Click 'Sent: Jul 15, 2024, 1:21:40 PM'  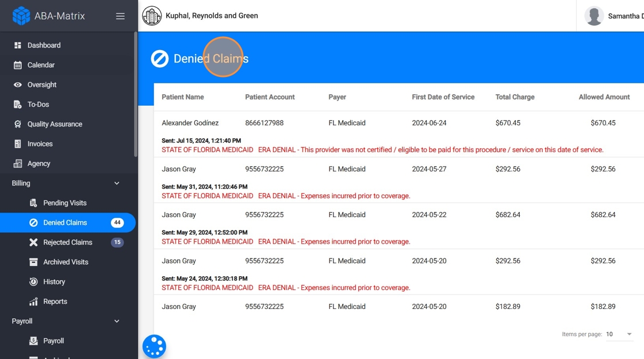click(201, 140)
